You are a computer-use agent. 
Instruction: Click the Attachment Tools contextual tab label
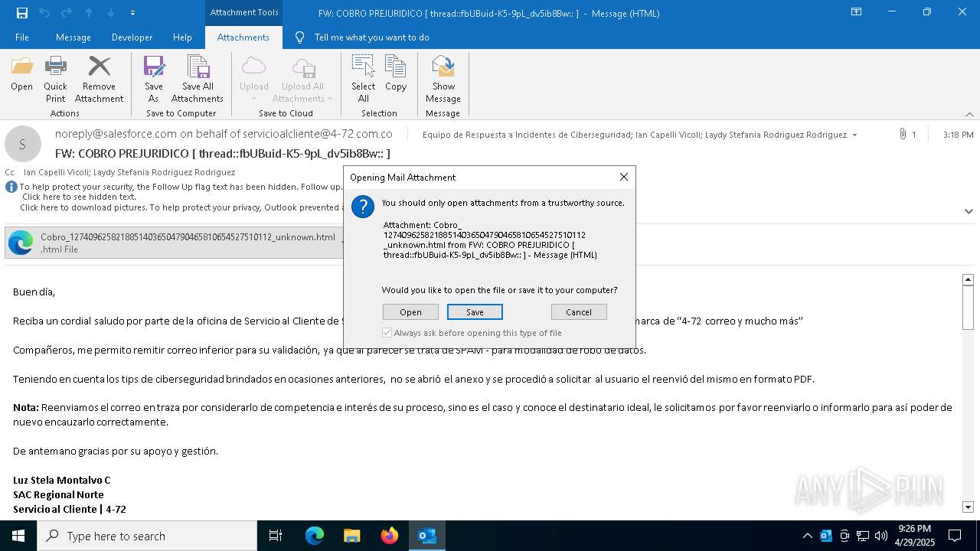coord(244,12)
